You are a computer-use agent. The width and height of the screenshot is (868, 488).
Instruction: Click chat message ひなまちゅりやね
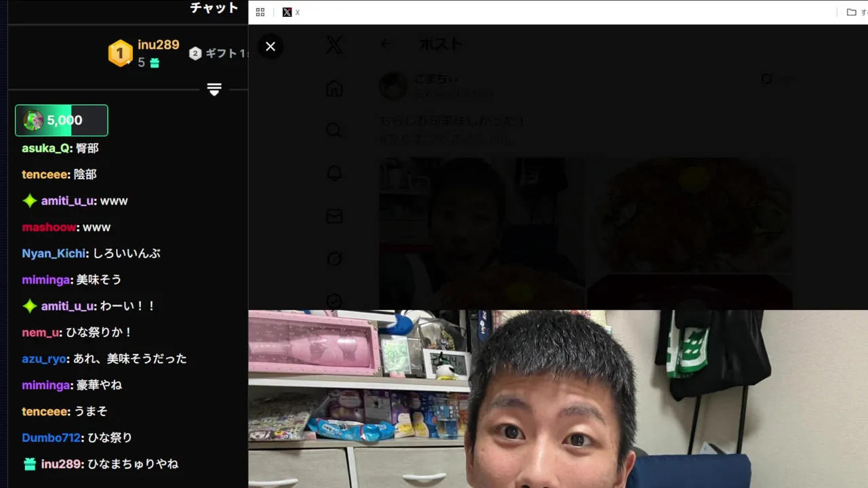133,464
